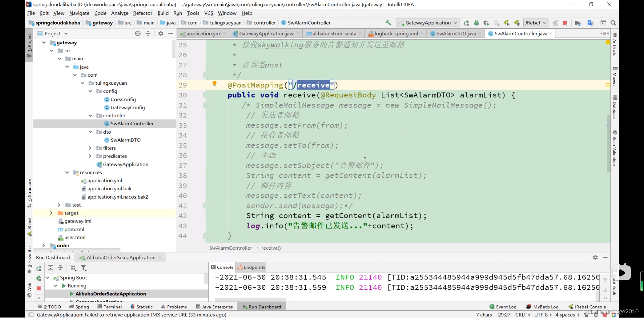Click Collapse All icon in Project panel
The height and width of the screenshot is (318, 644).
(148, 34)
